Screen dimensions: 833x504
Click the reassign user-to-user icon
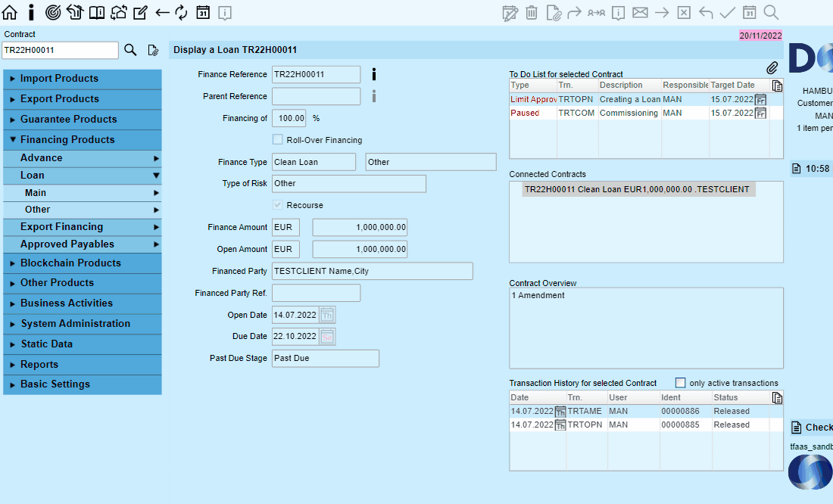click(596, 12)
